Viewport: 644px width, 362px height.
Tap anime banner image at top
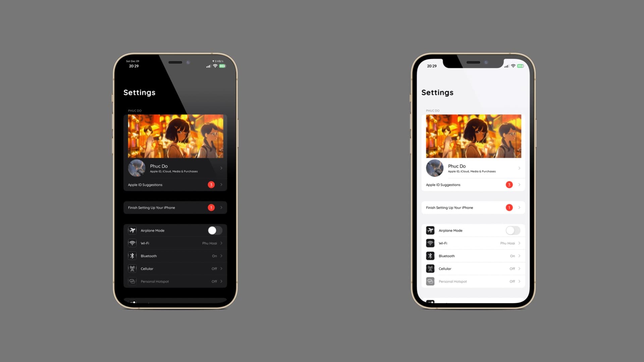pyautogui.click(x=175, y=136)
